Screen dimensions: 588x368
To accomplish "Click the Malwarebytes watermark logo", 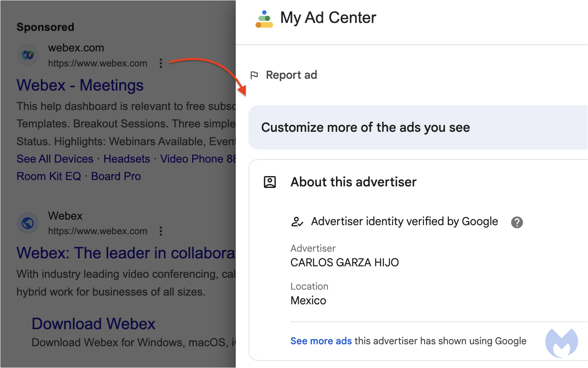I will point(561,343).
